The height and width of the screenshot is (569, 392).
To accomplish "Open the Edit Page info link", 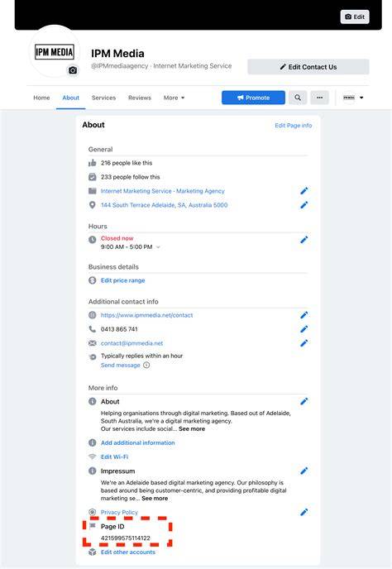I will tap(294, 126).
